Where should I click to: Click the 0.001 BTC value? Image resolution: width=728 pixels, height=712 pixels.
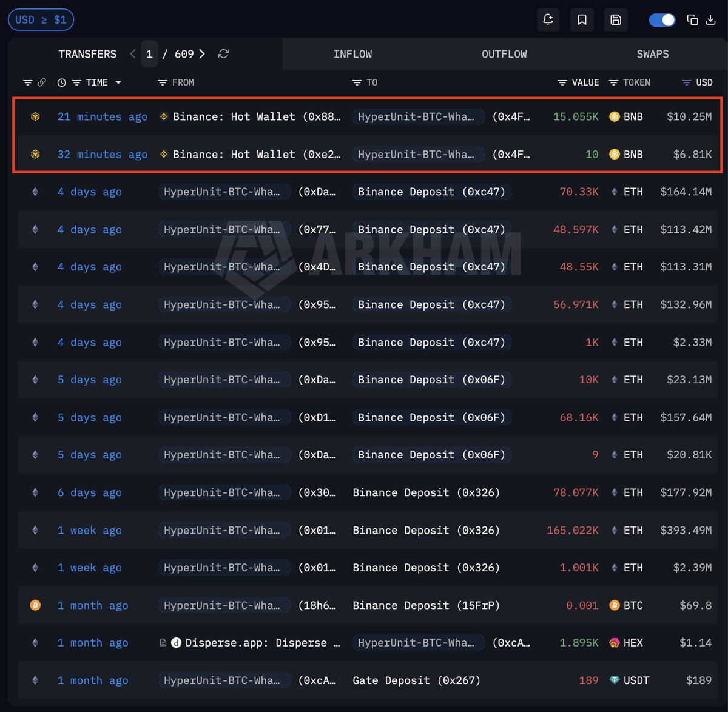(582, 605)
